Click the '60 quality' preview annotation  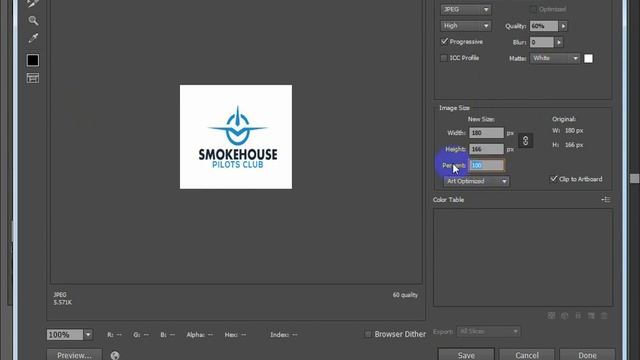[405, 295]
